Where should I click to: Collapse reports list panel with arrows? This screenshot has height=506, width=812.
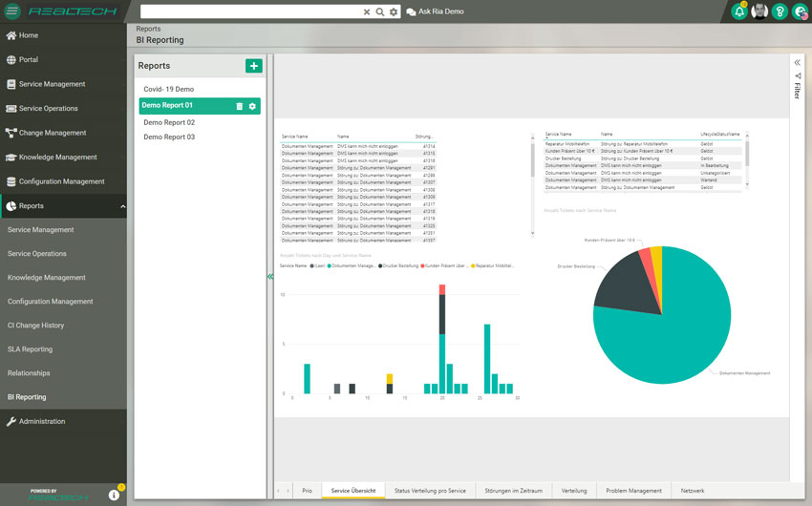(x=270, y=277)
